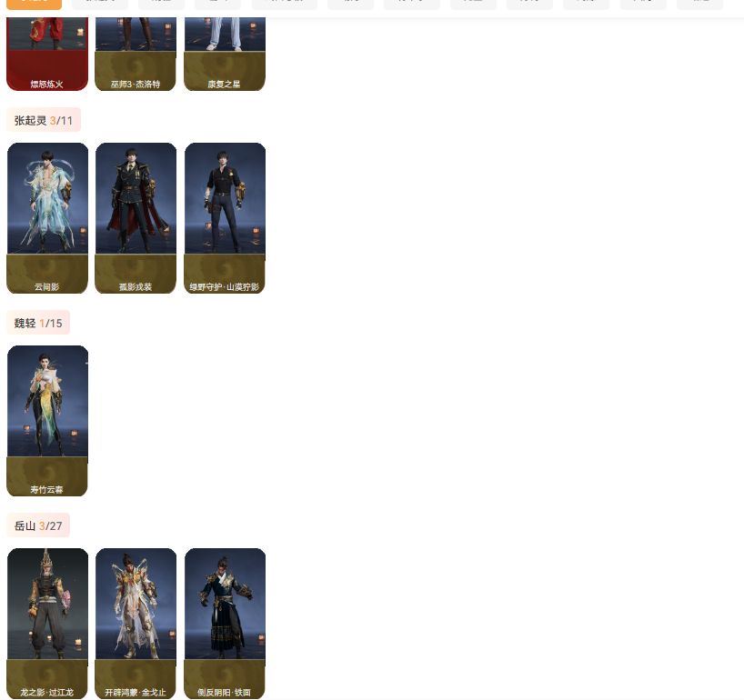Click the 康复之星 caption label
The image size is (744, 700).
click(224, 84)
